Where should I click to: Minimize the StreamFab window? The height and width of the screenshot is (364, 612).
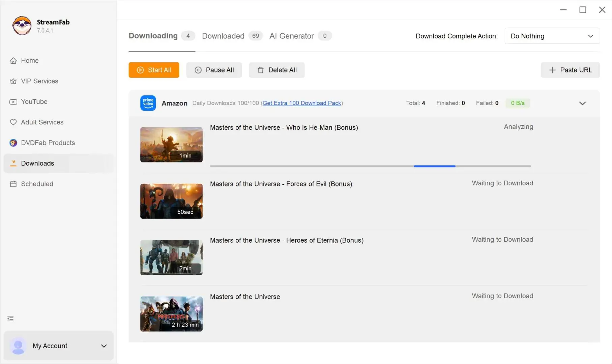click(x=563, y=10)
